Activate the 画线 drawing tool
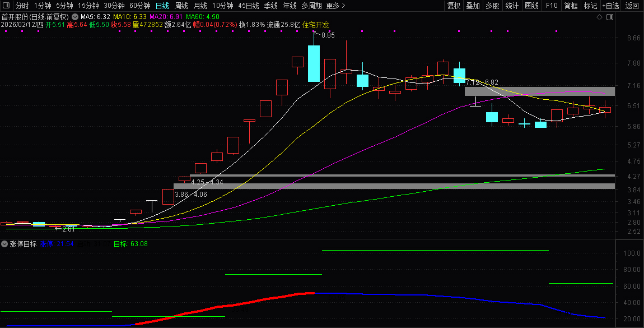The width and height of the screenshot is (644, 328). (x=531, y=6)
